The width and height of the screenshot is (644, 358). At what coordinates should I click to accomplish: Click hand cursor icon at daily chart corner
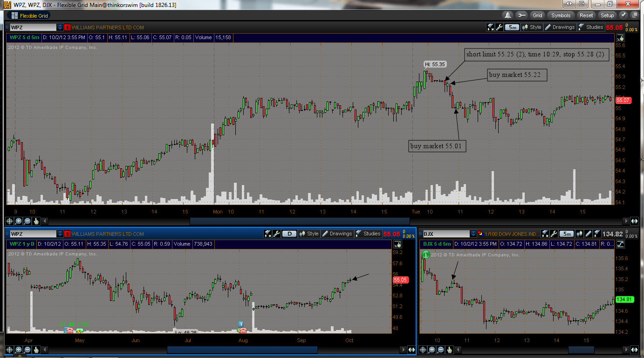coord(397,244)
